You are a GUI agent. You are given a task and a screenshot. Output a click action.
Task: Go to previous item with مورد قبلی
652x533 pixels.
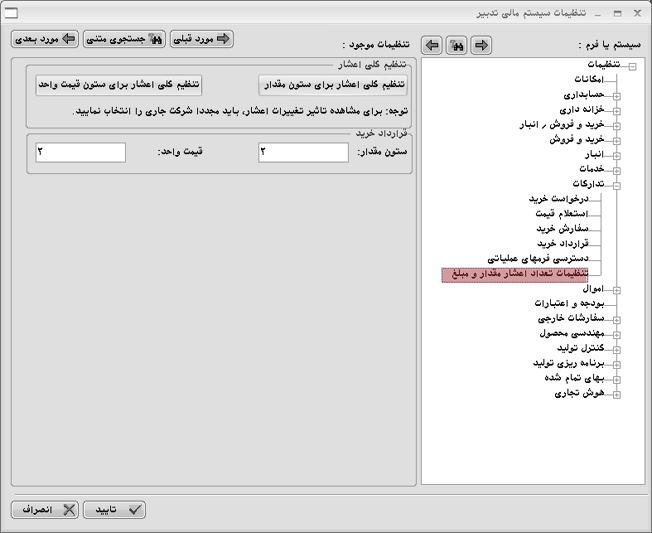coord(202,39)
